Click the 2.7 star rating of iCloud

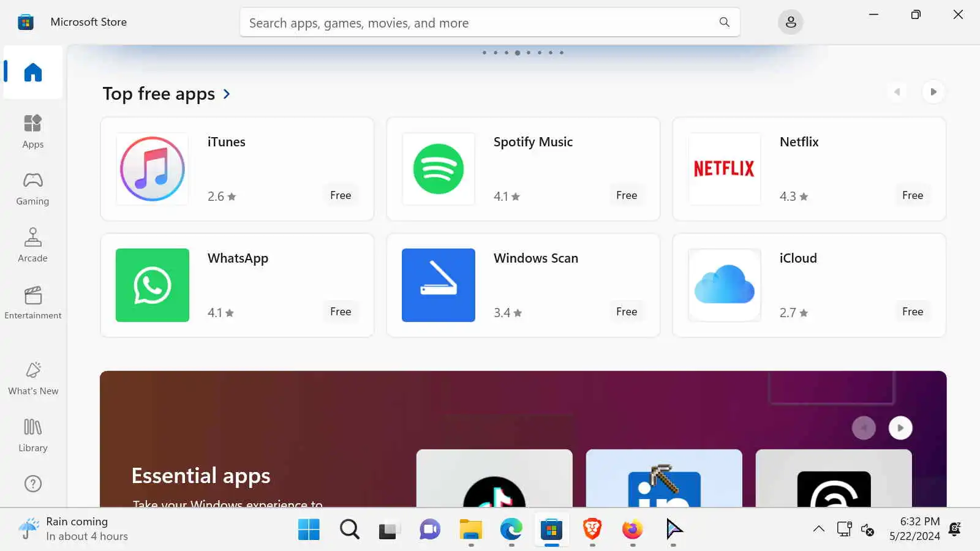[794, 313]
